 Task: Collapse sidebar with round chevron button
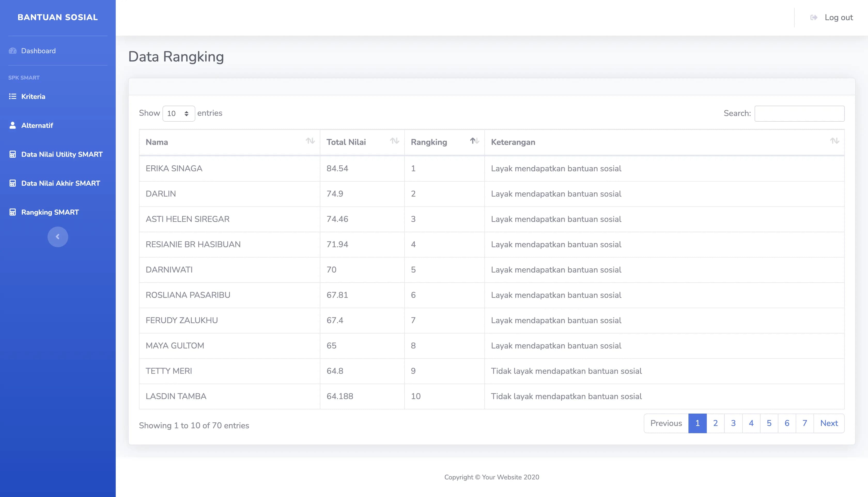(x=58, y=237)
